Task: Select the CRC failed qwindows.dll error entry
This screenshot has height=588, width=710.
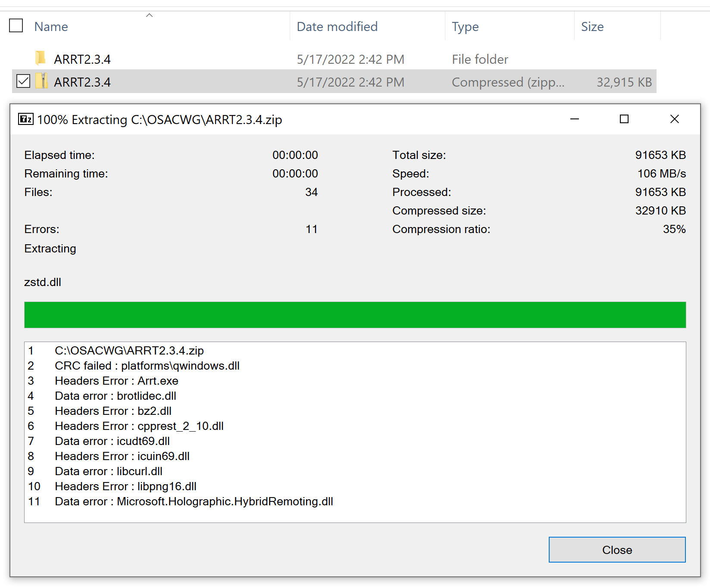Action: 147,366
